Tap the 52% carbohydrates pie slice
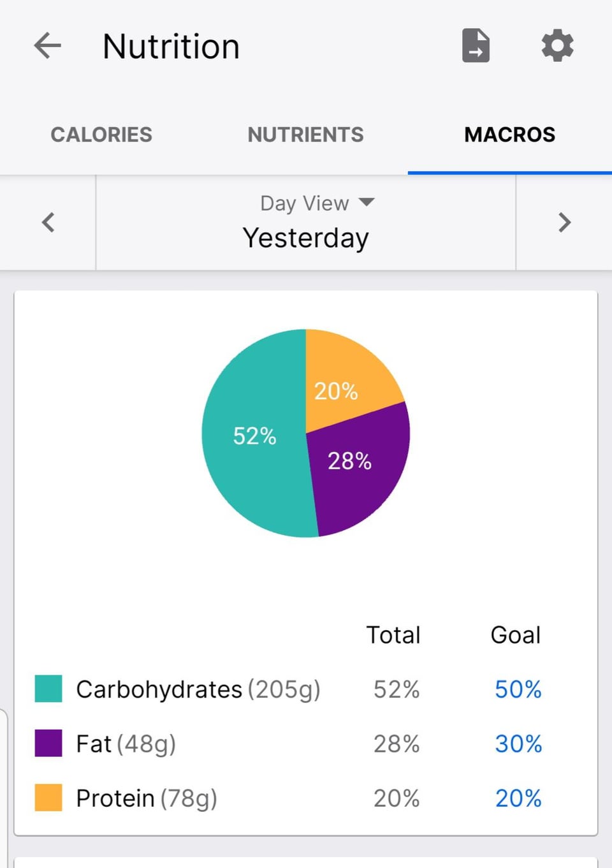This screenshot has height=868, width=612. [x=255, y=436]
